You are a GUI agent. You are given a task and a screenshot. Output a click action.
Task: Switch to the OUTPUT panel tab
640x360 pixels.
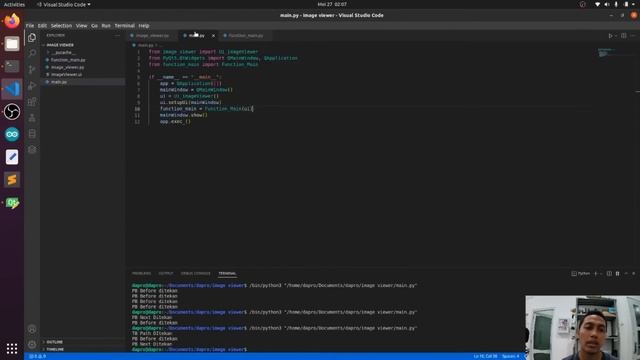click(165, 273)
